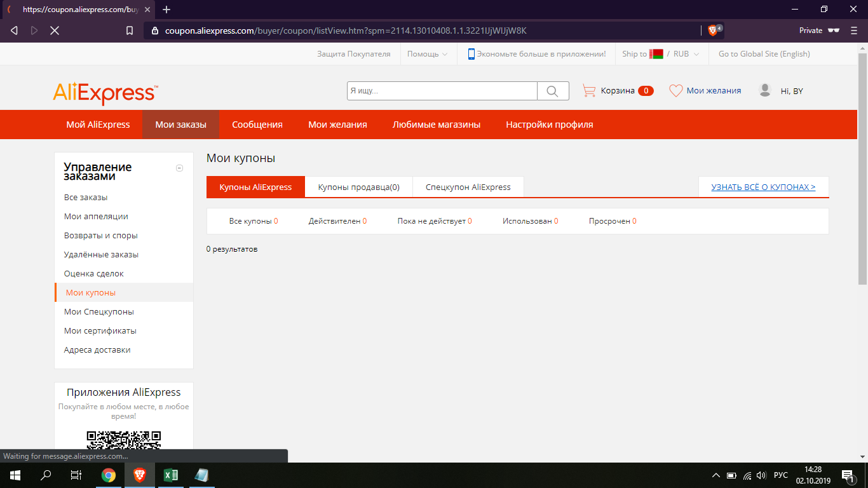The image size is (868, 488).
Task: Open Удалённые заказы in sidebar
Action: [101, 255]
